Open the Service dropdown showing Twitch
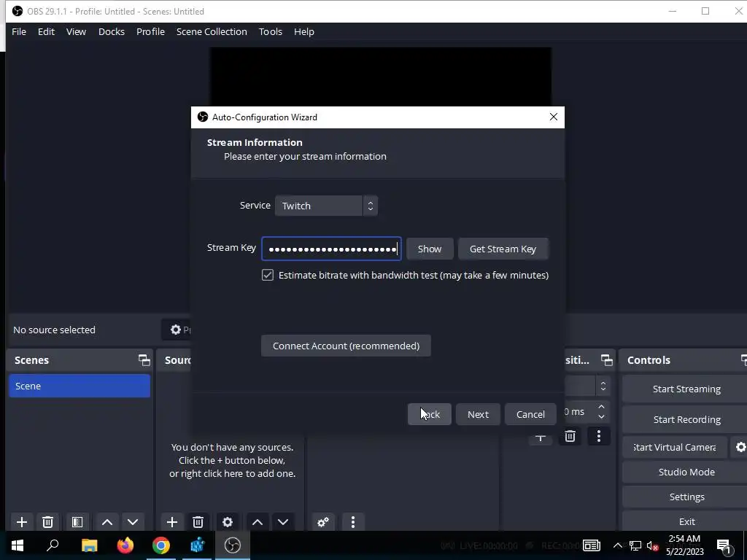Viewport: 747px width, 560px height. point(326,206)
